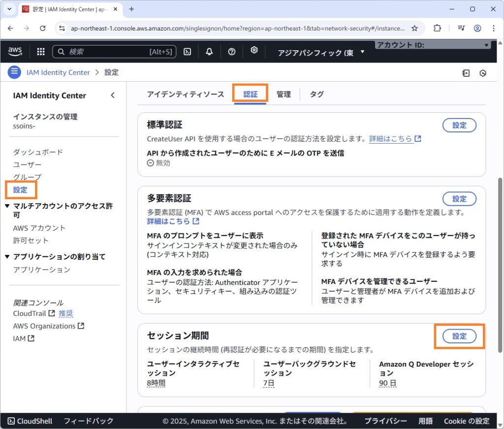This screenshot has height=429, width=504.
Task: Open the AWS services grid menu
Action: [41, 52]
